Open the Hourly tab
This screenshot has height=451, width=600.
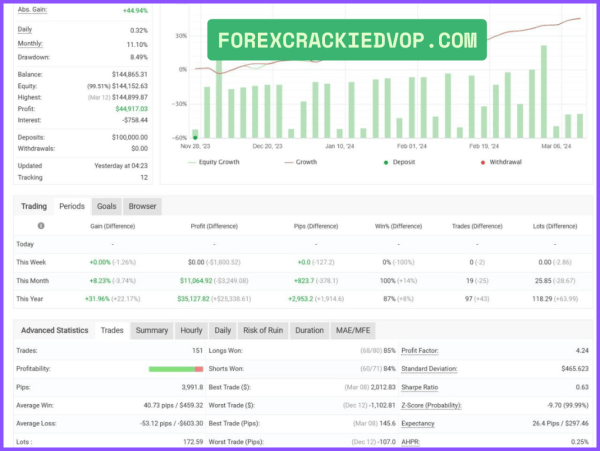click(x=191, y=330)
